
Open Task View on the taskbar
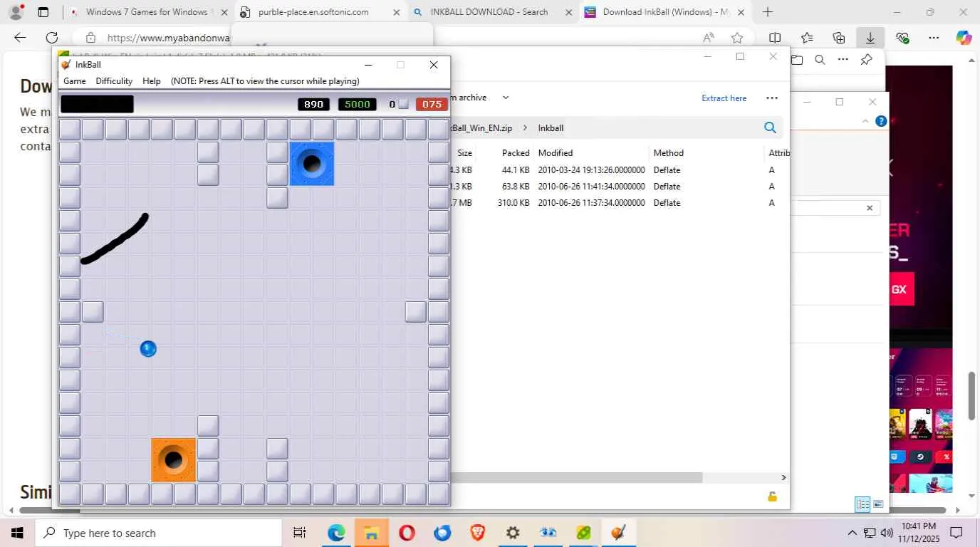point(300,533)
